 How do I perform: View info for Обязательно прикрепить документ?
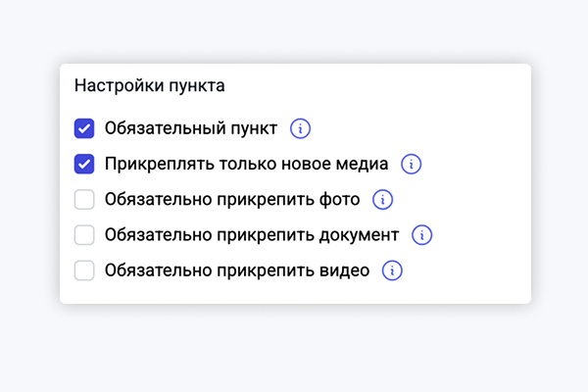click(422, 235)
